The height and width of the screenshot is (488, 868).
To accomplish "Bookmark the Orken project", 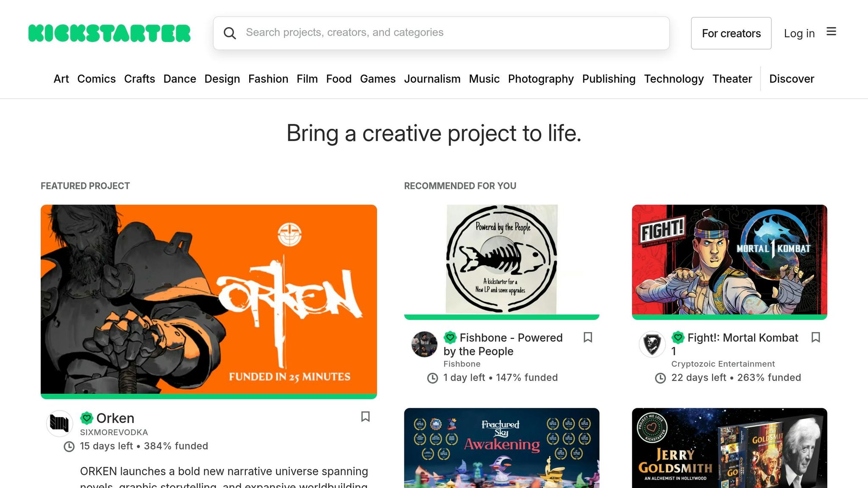I will point(365,417).
